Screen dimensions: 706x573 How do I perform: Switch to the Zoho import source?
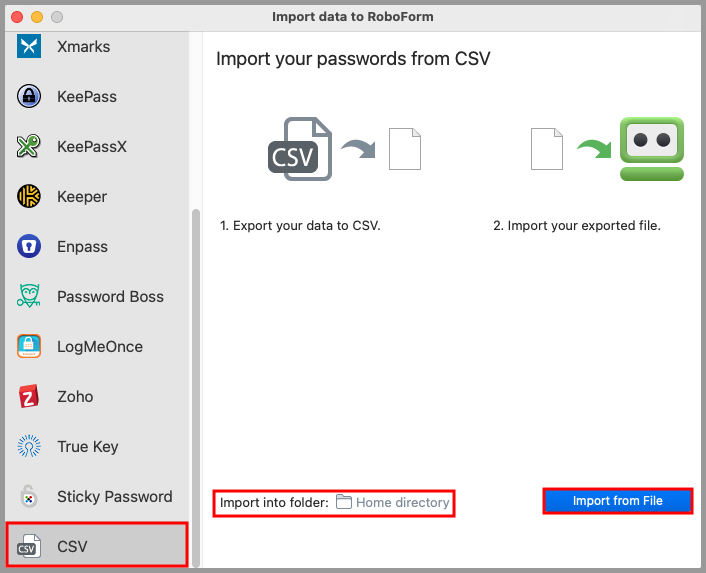click(x=75, y=397)
